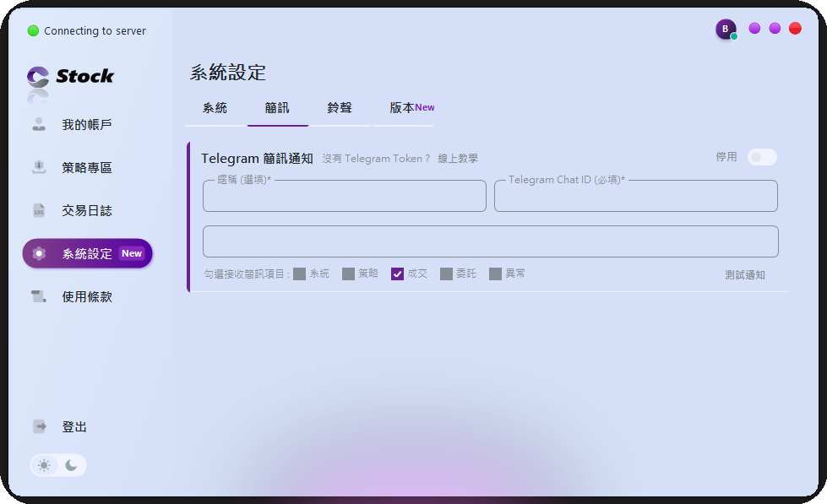Switch to light mode sun icon

click(44, 465)
